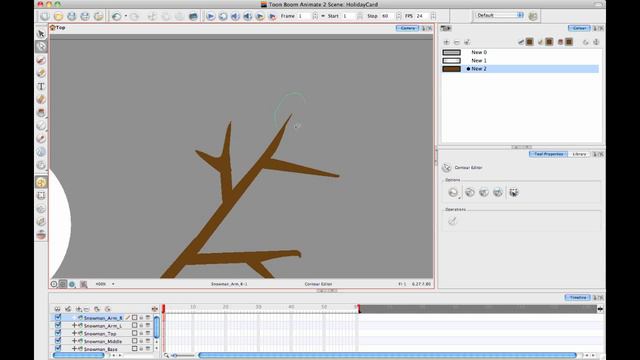The width and height of the screenshot is (640, 360).
Task: Click the Smooth operation icon under Operations
Action: [x=452, y=221]
